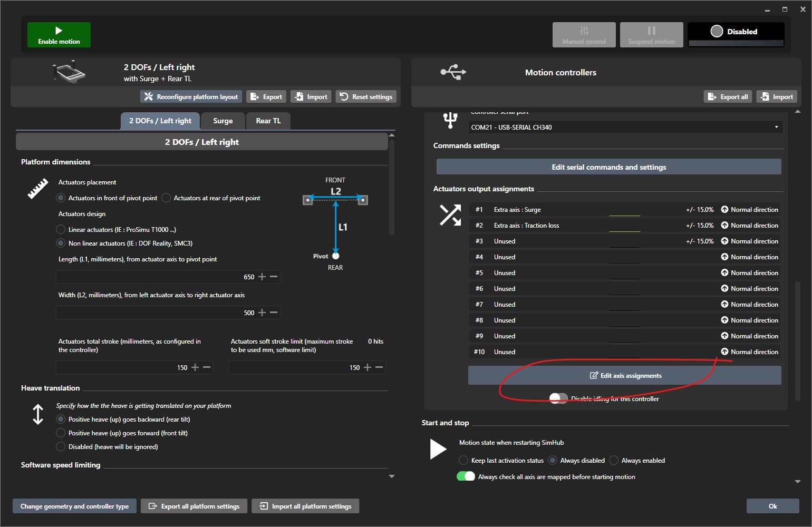Screen dimensions: 812x527
Task: Toggle direction icon for output #8
Action: point(725,320)
